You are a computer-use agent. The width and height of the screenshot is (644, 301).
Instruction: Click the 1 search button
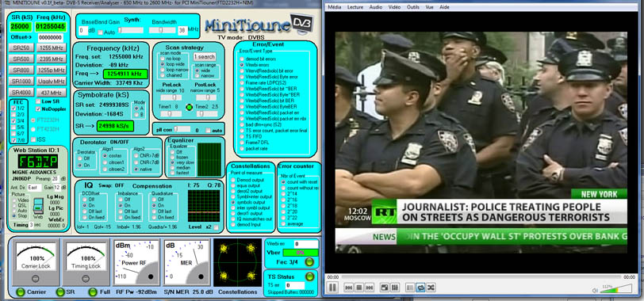click(204, 56)
